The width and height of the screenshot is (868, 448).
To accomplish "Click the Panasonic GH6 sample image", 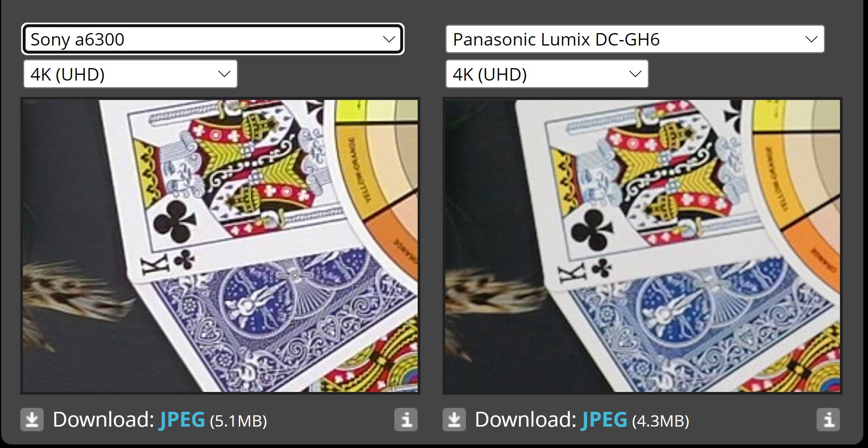I will [642, 246].
